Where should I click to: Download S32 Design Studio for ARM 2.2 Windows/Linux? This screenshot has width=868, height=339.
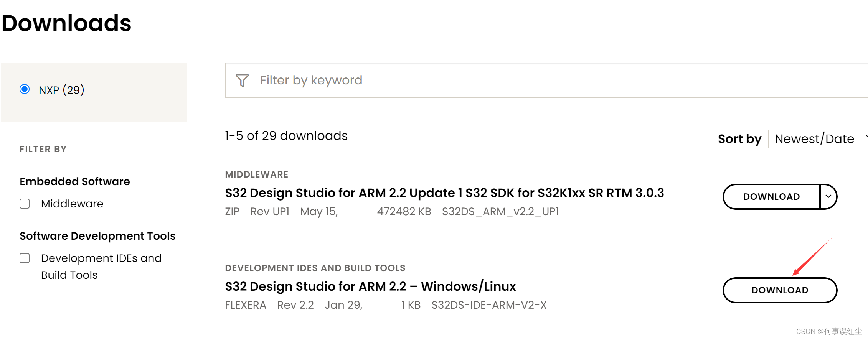click(x=779, y=290)
